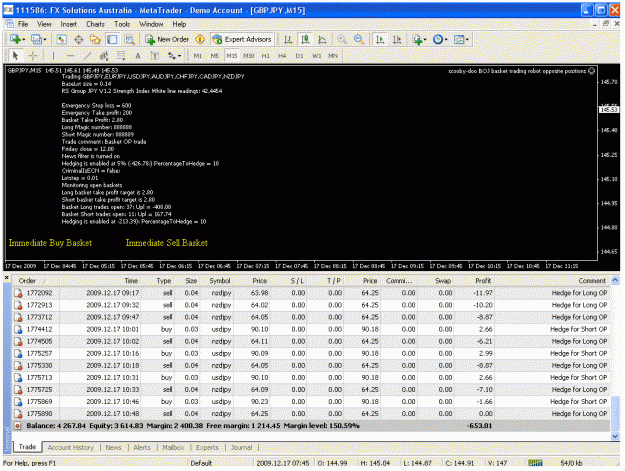Screen dimensions: 625x471
Task: Switch to H4 timeframe
Action: pyautogui.click(x=282, y=56)
